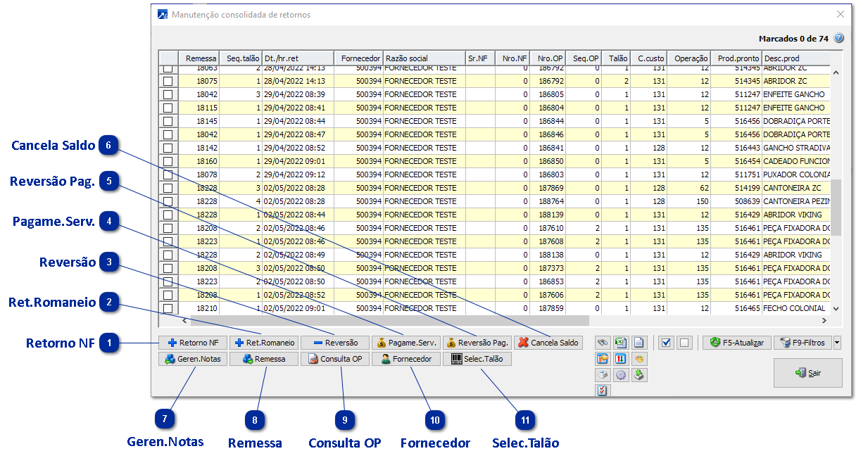Click the Pagame.Serv. button

point(405,343)
